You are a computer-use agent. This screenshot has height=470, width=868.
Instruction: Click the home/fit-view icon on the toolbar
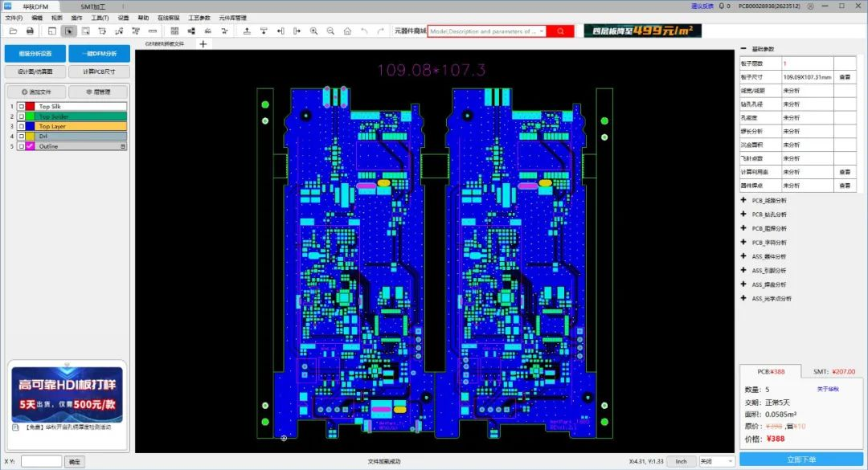click(347, 30)
